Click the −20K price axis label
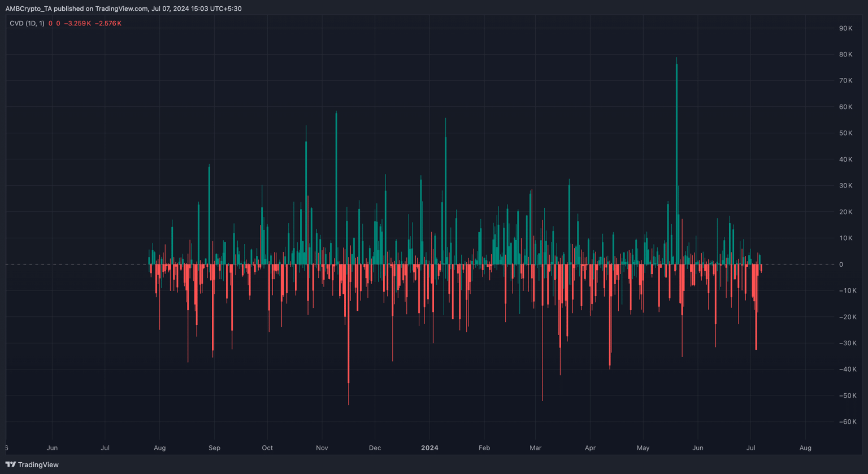Image resolution: width=868 pixels, height=474 pixels. point(847,317)
